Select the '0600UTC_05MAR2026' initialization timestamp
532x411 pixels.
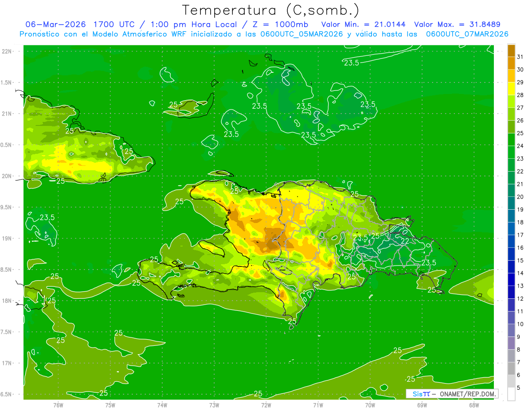302,34
